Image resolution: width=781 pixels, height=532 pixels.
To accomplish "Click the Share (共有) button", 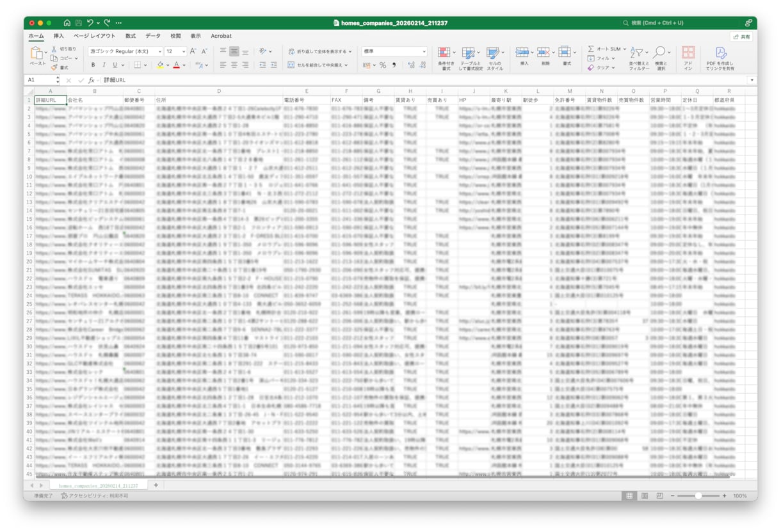I will [x=742, y=37].
